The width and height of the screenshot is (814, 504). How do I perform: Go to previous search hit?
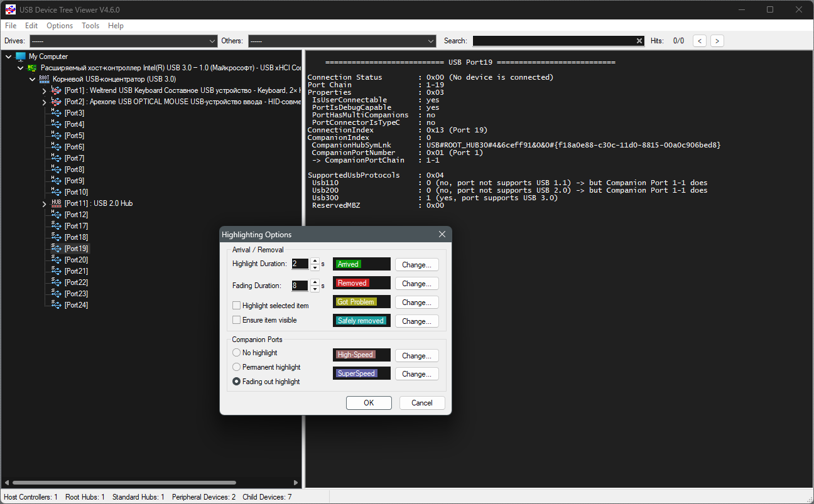click(x=700, y=41)
